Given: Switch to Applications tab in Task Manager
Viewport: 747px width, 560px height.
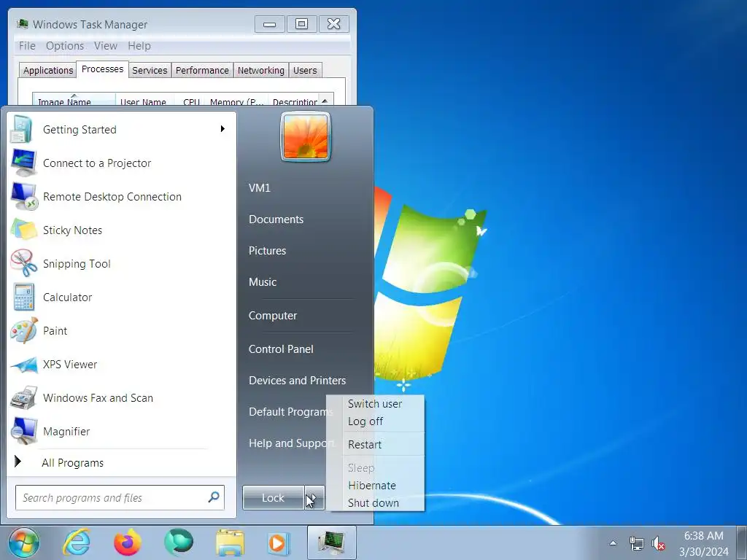Looking at the screenshot, I should 48,71.
